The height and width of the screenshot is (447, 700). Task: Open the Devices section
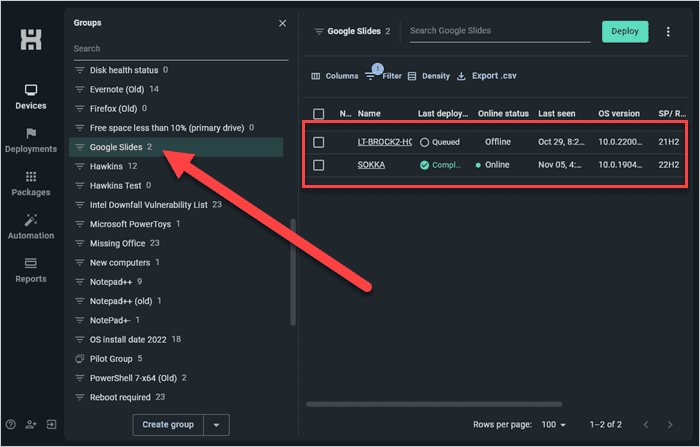pos(31,97)
